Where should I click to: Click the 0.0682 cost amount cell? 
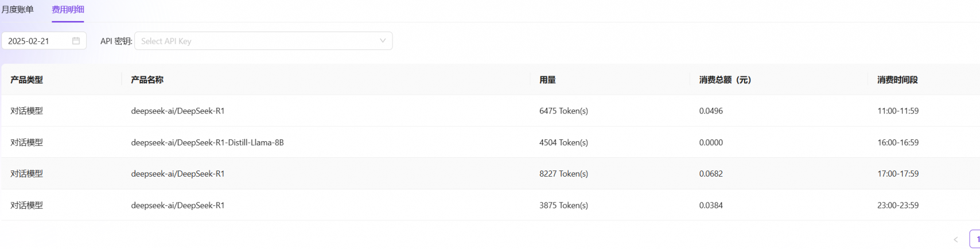[x=711, y=173]
